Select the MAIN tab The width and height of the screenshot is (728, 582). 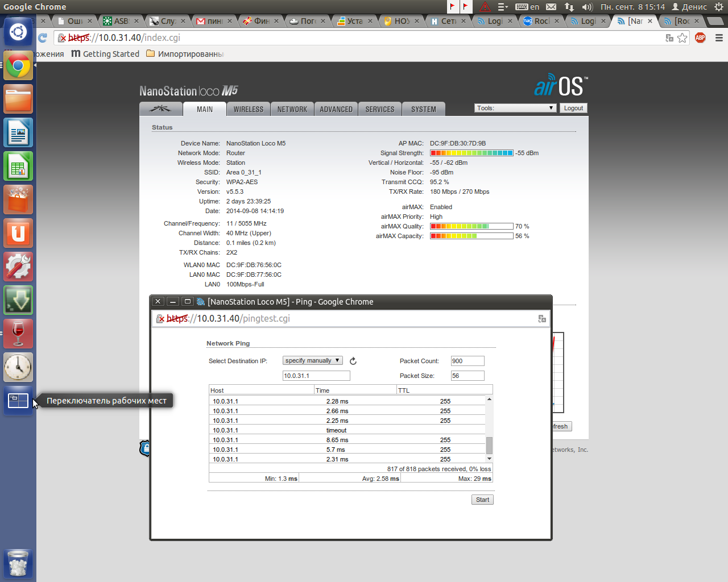[205, 109]
